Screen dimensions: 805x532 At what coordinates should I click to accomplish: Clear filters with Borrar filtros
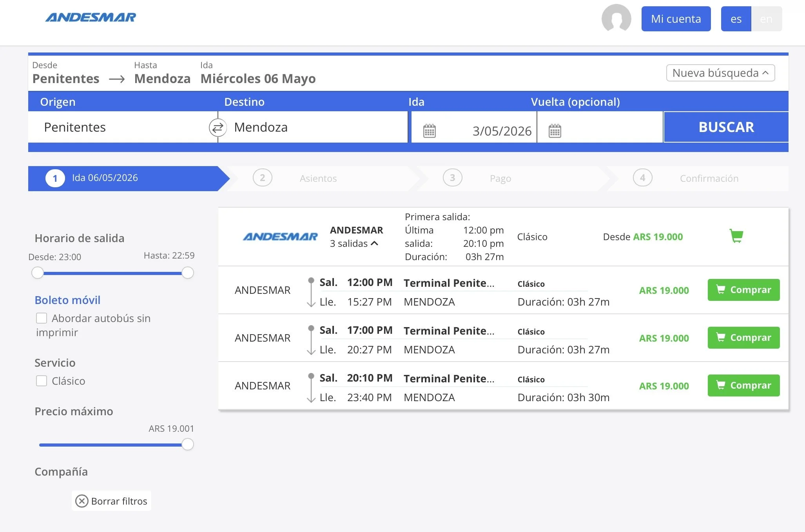coord(111,501)
